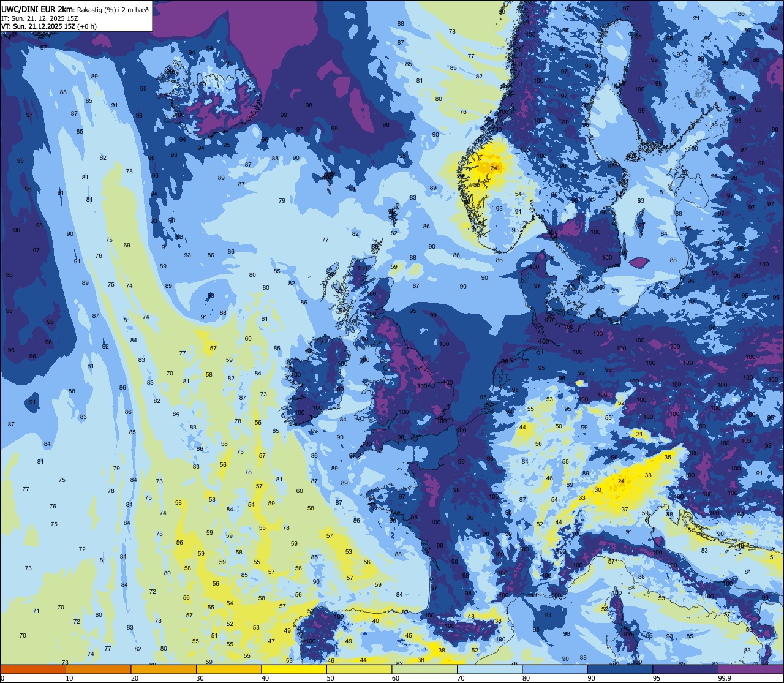Click the 60–70% light green legend swatch

pos(424,669)
